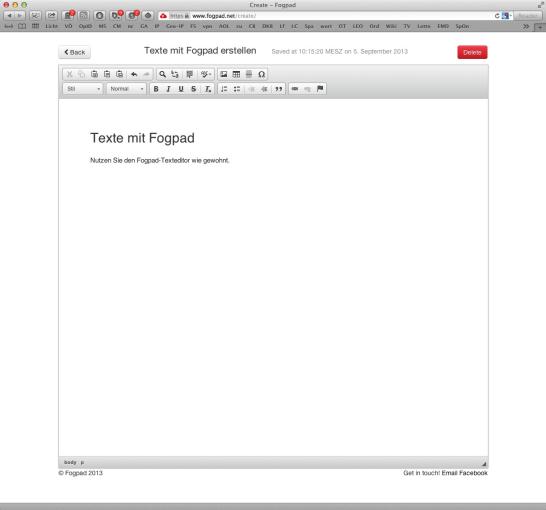This screenshot has height=510, width=546.
Task: Open the AOL bookmark
Action: (x=224, y=26)
